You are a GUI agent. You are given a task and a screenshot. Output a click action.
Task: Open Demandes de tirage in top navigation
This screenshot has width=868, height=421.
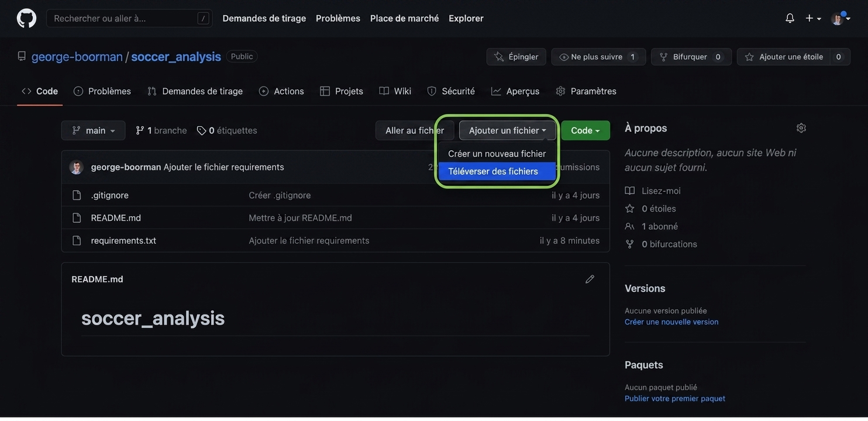pyautogui.click(x=264, y=18)
